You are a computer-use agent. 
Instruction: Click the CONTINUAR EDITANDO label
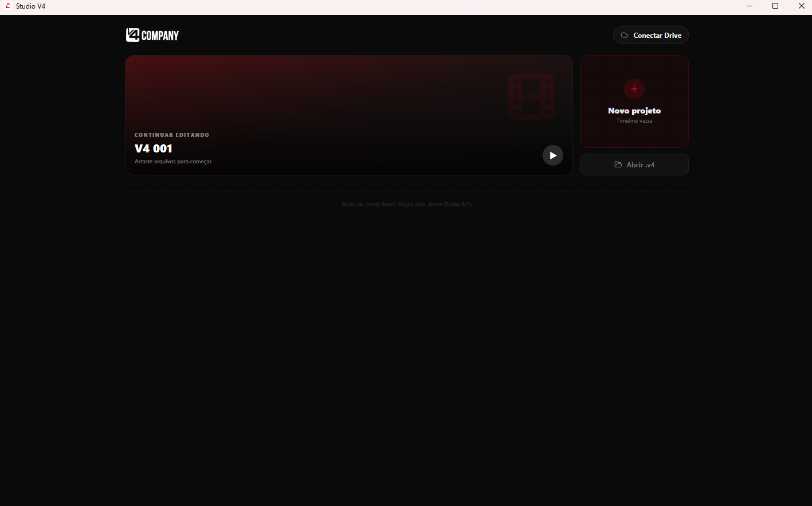pos(172,135)
